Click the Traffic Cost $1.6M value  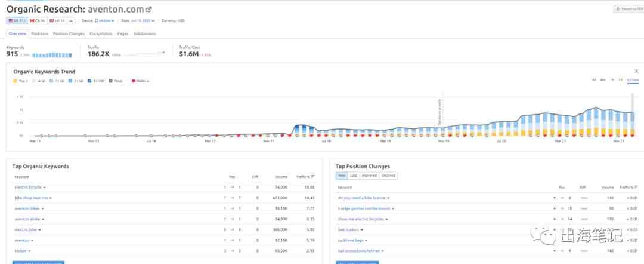(x=189, y=54)
